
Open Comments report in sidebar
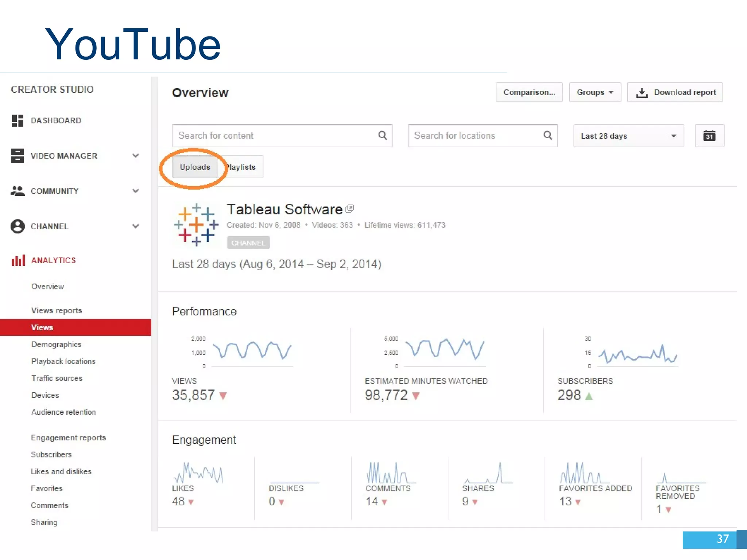click(49, 505)
